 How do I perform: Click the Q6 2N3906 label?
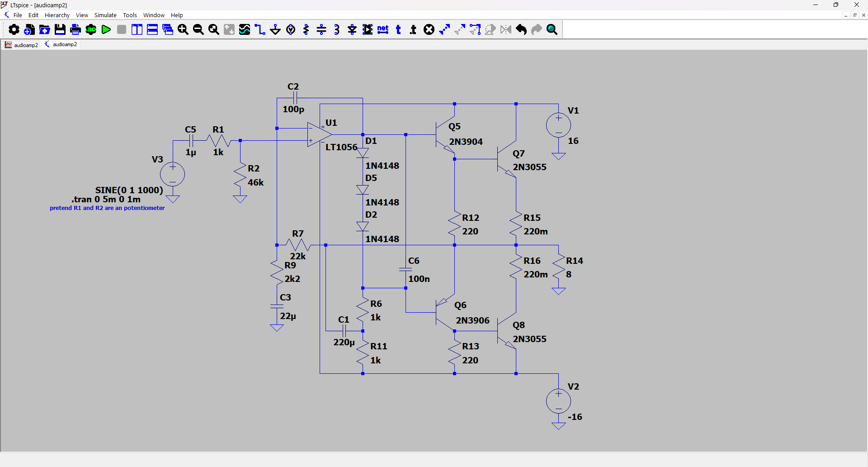pos(472,320)
